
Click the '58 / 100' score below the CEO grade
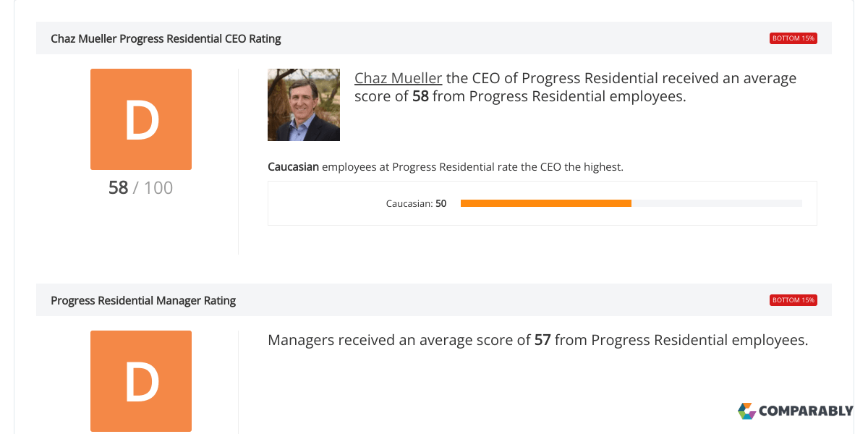140,188
